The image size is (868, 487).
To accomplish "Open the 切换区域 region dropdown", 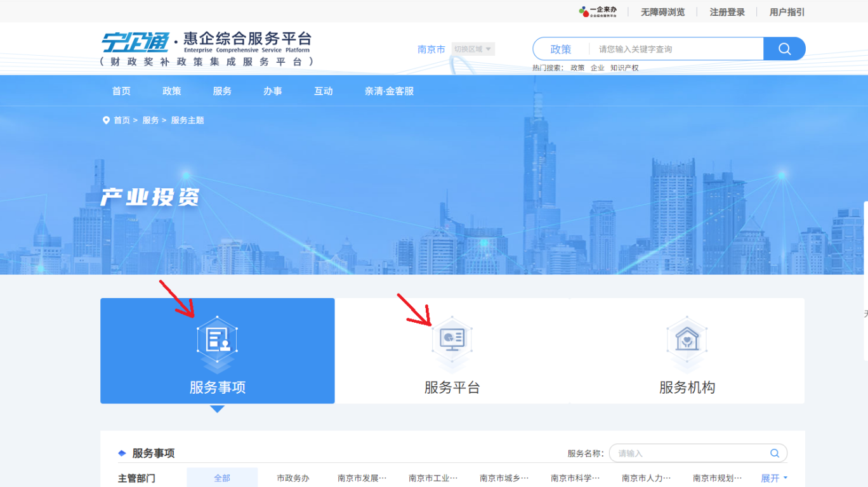I will [473, 49].
